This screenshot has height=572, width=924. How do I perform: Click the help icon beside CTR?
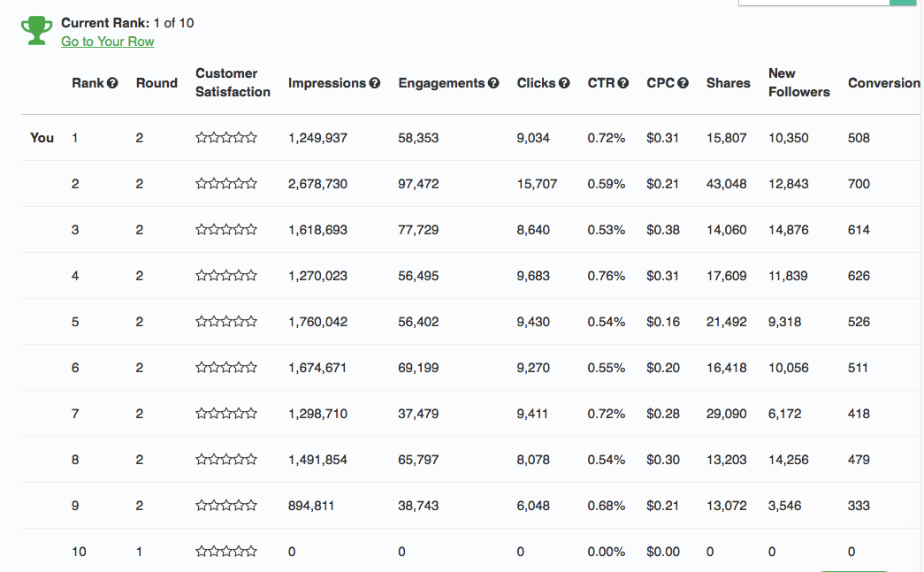coord(623,83)
